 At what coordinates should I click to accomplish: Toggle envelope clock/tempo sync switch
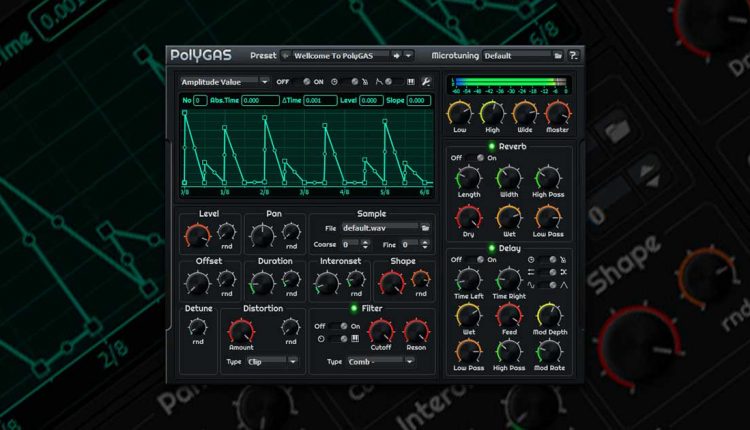coord(349,82)
